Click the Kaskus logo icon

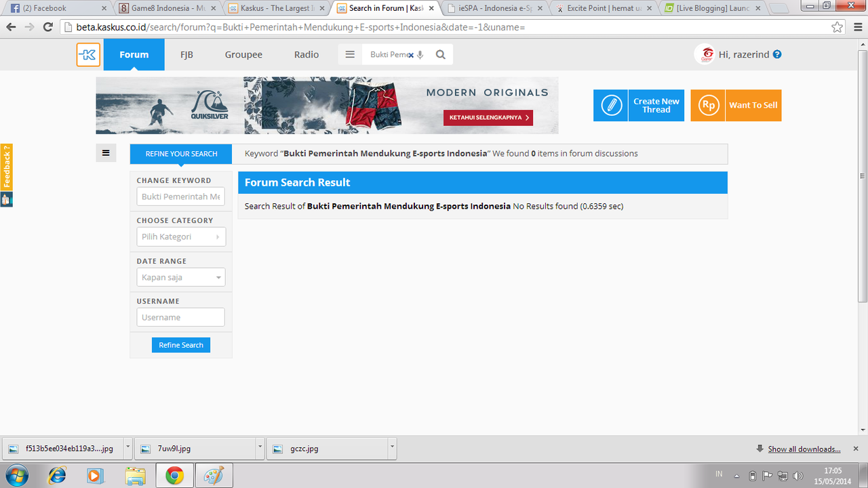88,55
